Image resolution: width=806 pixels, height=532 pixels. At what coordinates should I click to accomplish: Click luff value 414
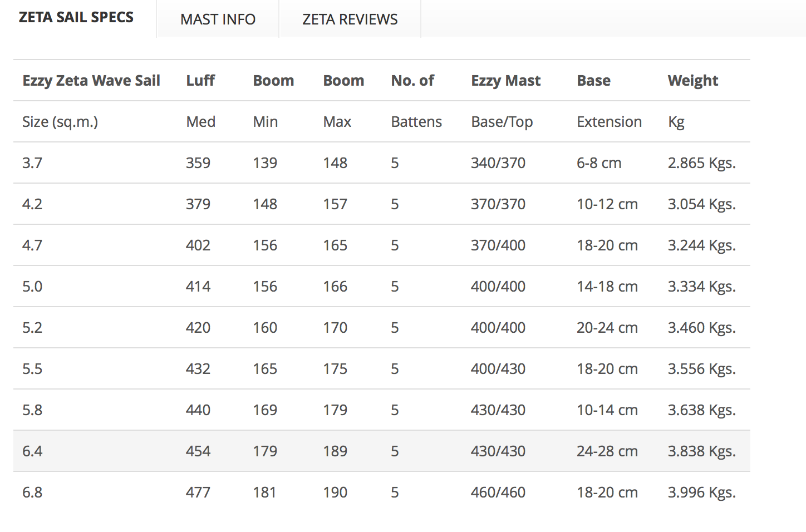tap(198, 287)
